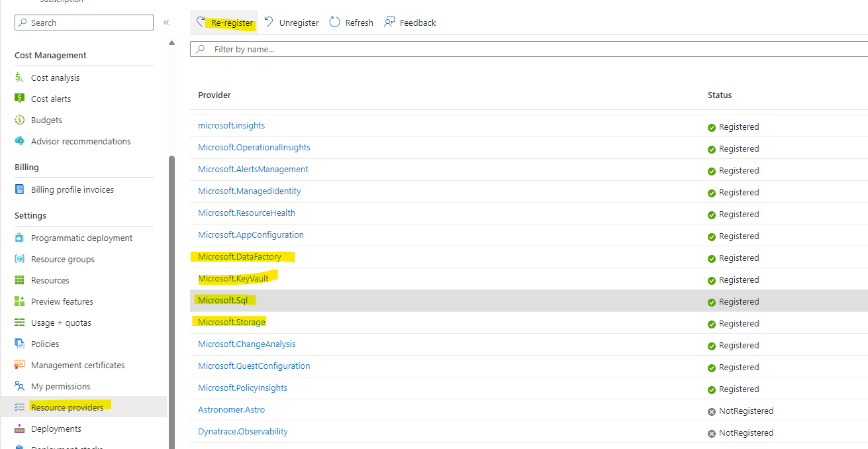Open Preview features menu item
868x449 pixels.
point(62,301)
